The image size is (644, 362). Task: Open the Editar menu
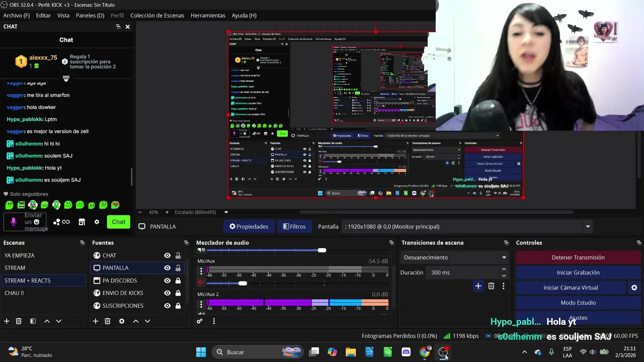[x=43, y=16]
